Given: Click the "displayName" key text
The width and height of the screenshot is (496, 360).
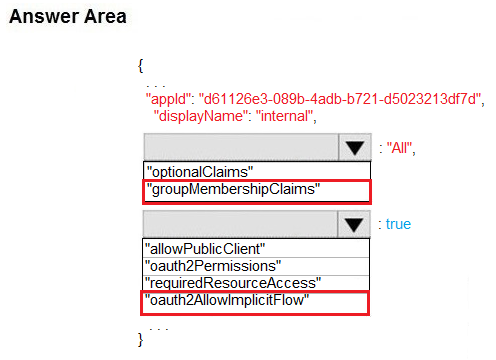Looking at the screenshot, I should 200,116.
